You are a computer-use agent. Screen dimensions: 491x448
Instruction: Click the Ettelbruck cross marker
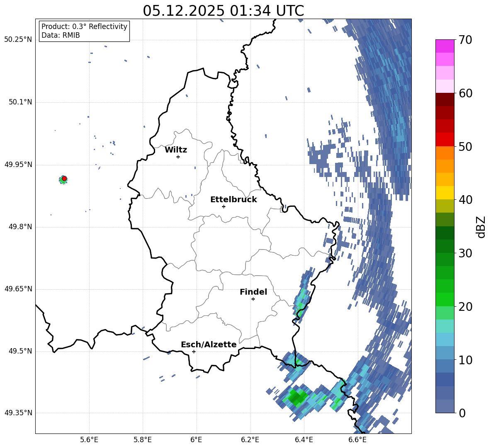point(224,206)
